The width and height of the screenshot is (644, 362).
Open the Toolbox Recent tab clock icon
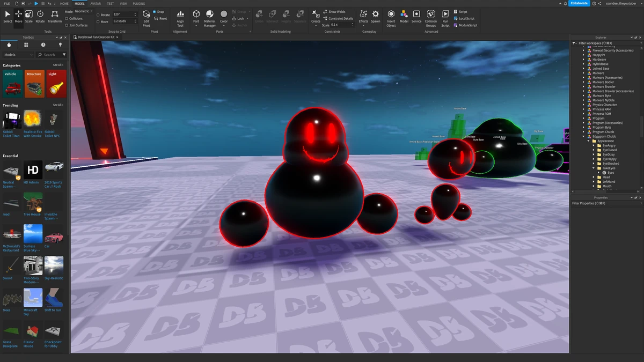coord(43,45)
